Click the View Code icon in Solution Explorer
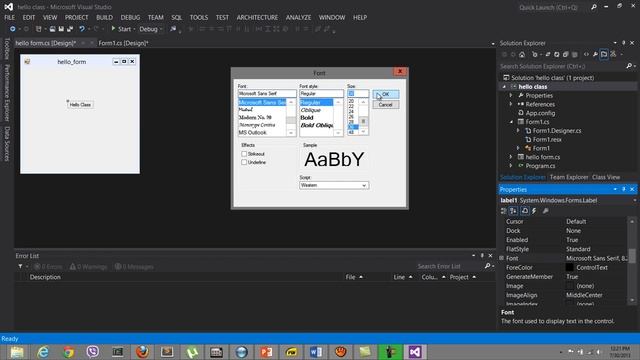The image size is (640, 360). click(587, 54)
